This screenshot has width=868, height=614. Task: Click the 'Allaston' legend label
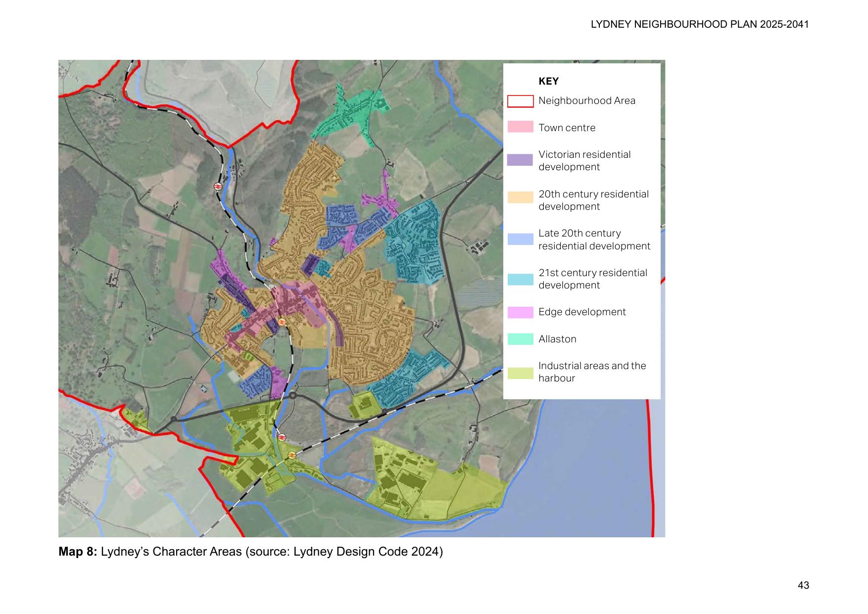(557, 339)
